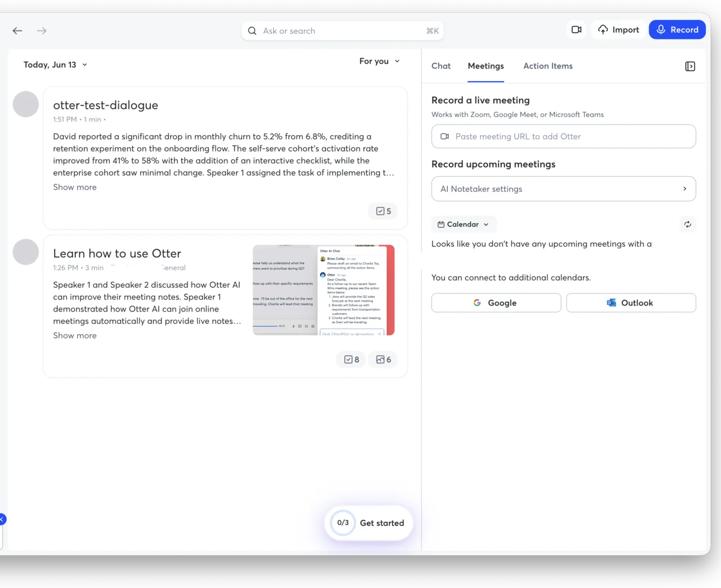Open the otter-test-dialogue conversation title
The image size is (721, 588).
tap(106, 105)
